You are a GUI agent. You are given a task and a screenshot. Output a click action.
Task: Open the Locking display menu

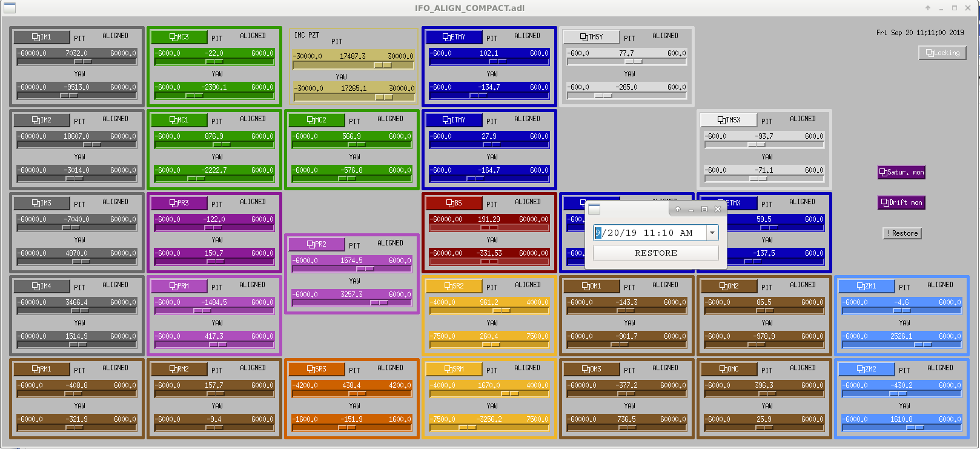coord(942,53)
